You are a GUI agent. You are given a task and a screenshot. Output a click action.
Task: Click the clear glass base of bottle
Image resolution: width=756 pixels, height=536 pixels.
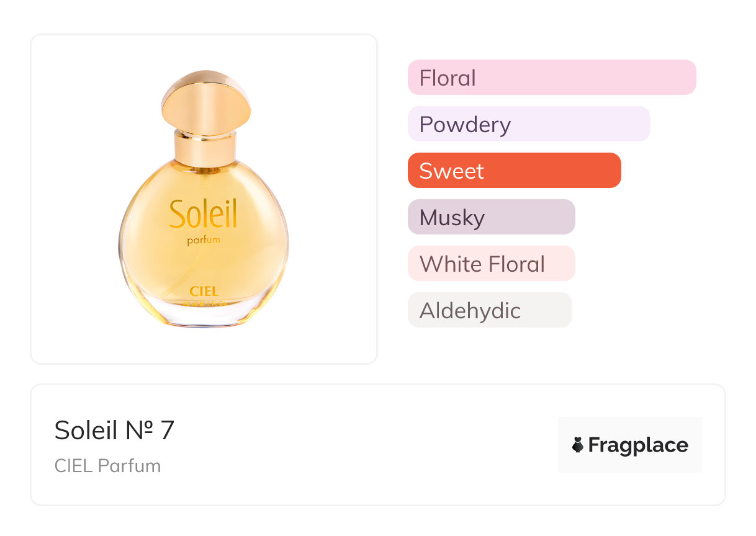[x=204, y=313]
